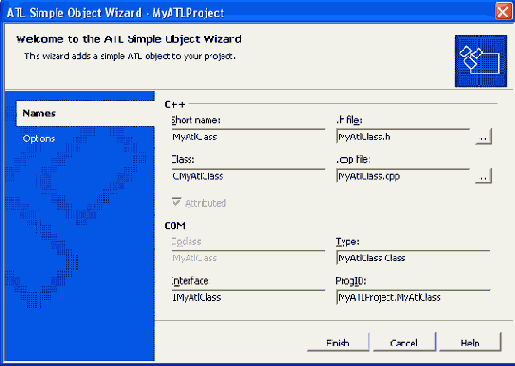
Task: Browse for the .cpp file location
Action: coord(483,176)
